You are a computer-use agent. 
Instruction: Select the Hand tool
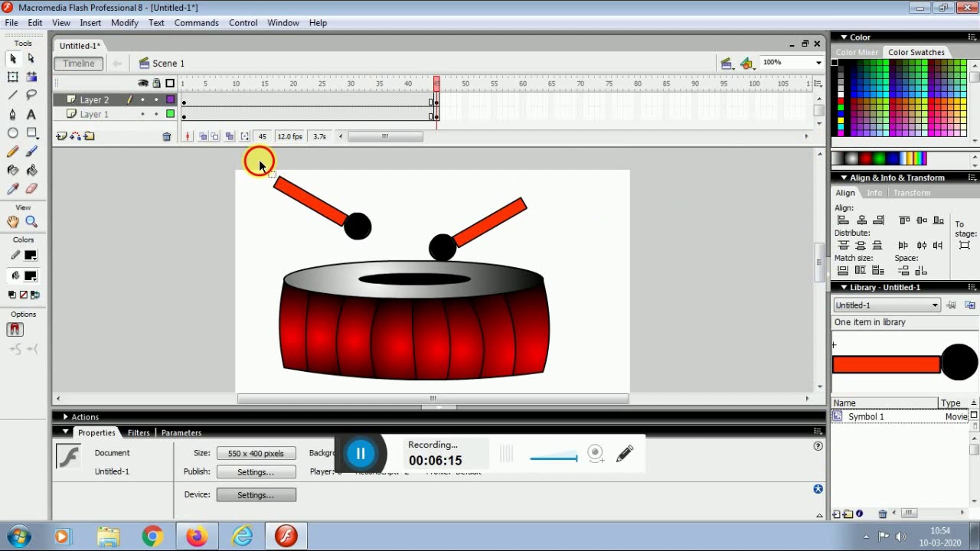click(13, 222)
